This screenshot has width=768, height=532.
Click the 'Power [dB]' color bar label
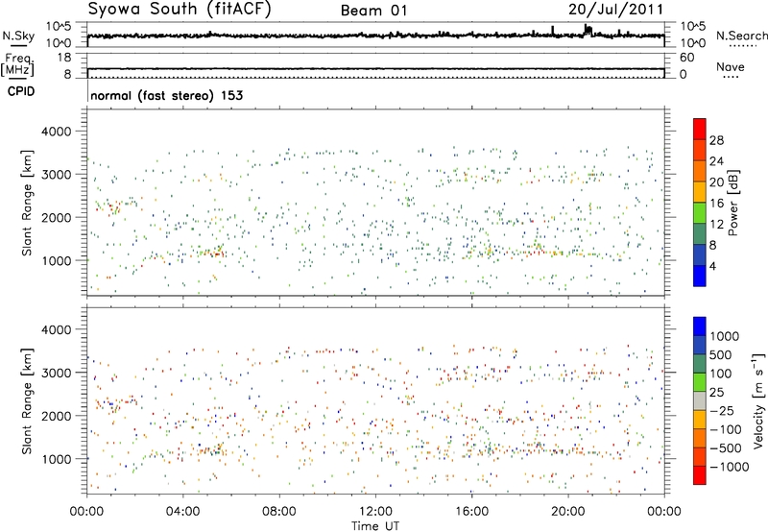(x=732, y=203)
